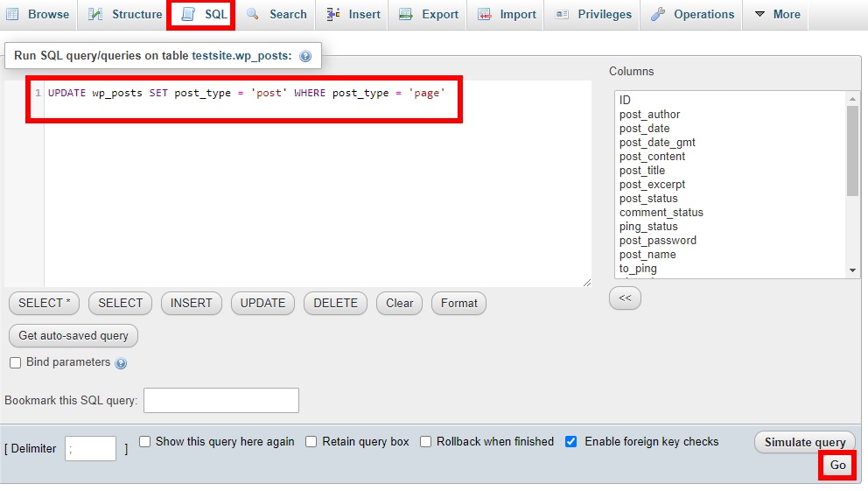Click the Simulate query button
This screenshot has height=491, width=868.
pyautogui.click(x=805, y=442)
